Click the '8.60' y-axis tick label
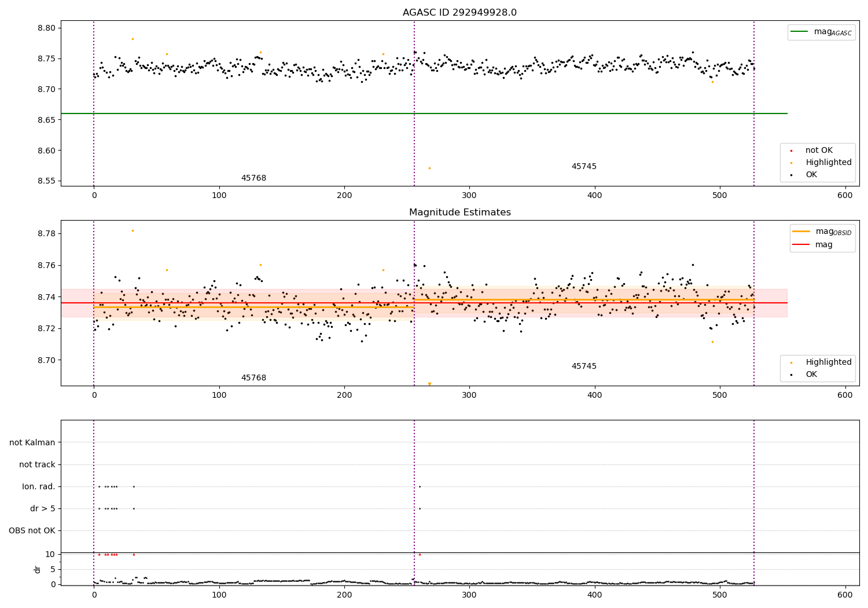Image resolution: width=868 pixels, height=608 pixels. 46,151
